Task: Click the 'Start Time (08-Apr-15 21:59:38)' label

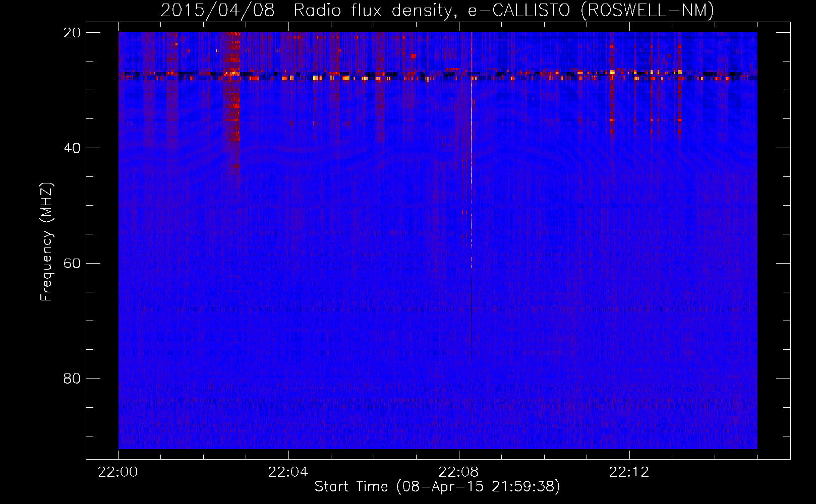Action: [x=437, y=487]
